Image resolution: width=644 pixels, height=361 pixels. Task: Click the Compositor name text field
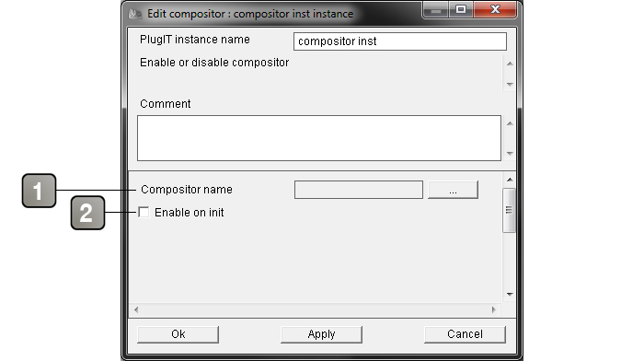click(x=359, y=190)
